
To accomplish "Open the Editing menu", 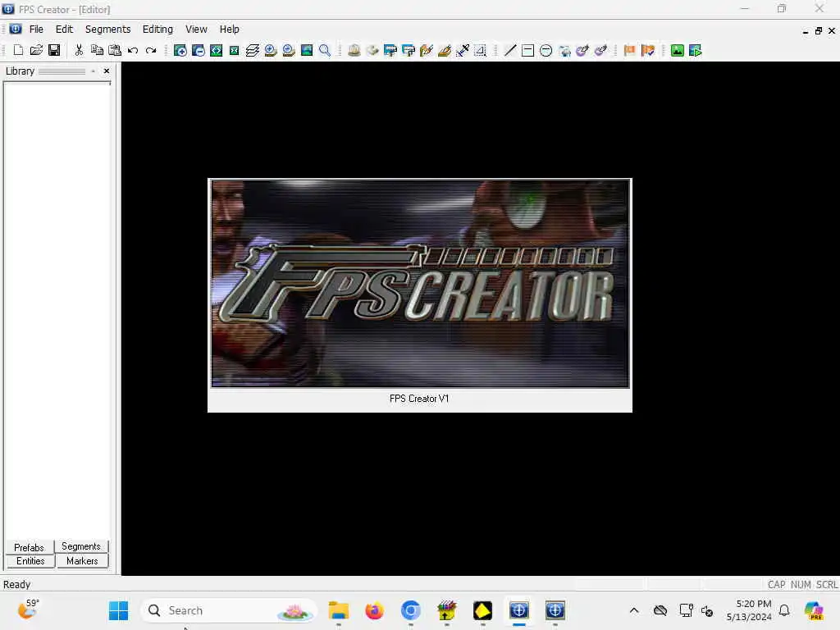I will tap(157, 30).
